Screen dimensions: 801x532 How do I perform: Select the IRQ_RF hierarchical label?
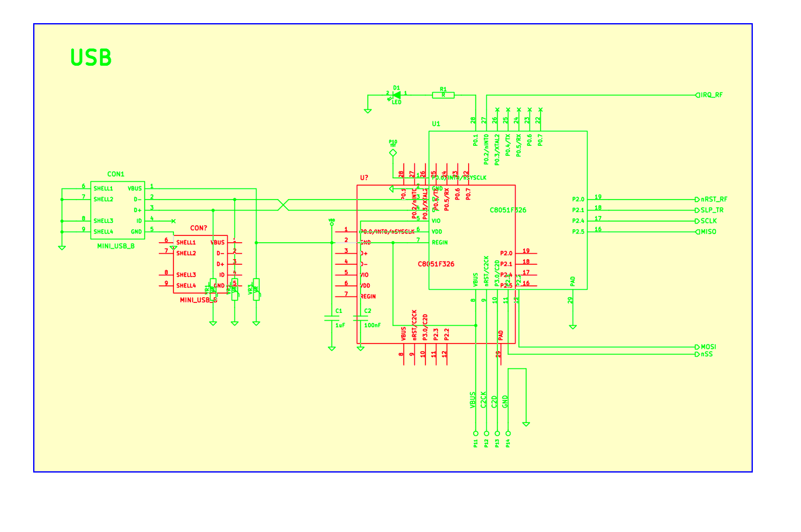click(x=710, y=95)
